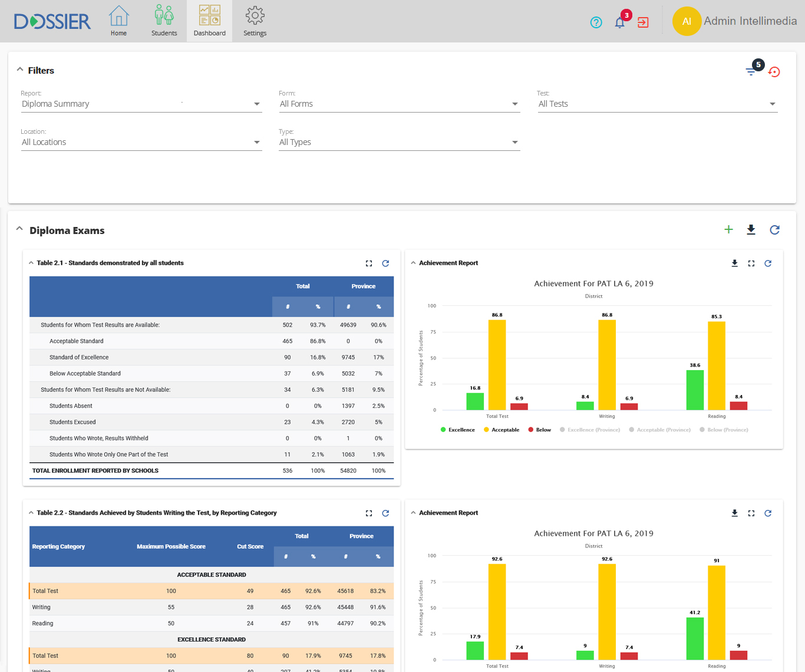The width and height of the screenshot is (805, 672).
Task: Open the Settings tab
Action: (255, 21)
